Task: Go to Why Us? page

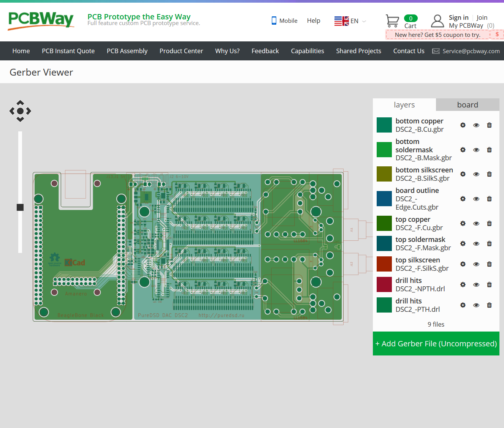Action: pos(227,51)
